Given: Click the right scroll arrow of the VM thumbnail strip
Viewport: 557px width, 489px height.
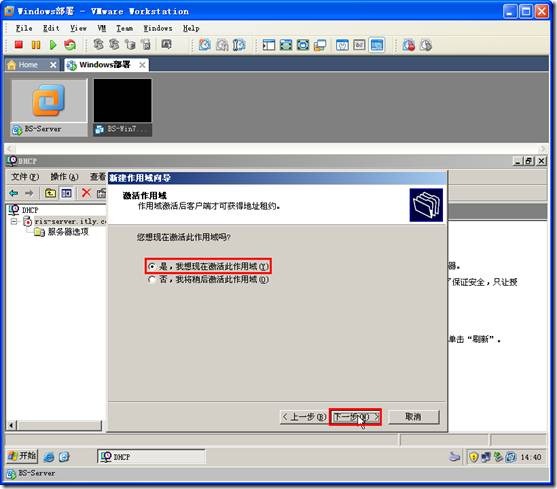Looking at the screenshot, I should click(542, 148).
